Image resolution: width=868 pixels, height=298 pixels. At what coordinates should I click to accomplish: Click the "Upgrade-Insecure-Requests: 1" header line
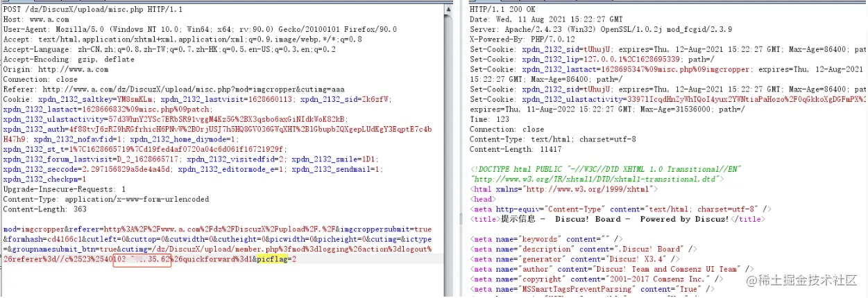click(65, 189)
